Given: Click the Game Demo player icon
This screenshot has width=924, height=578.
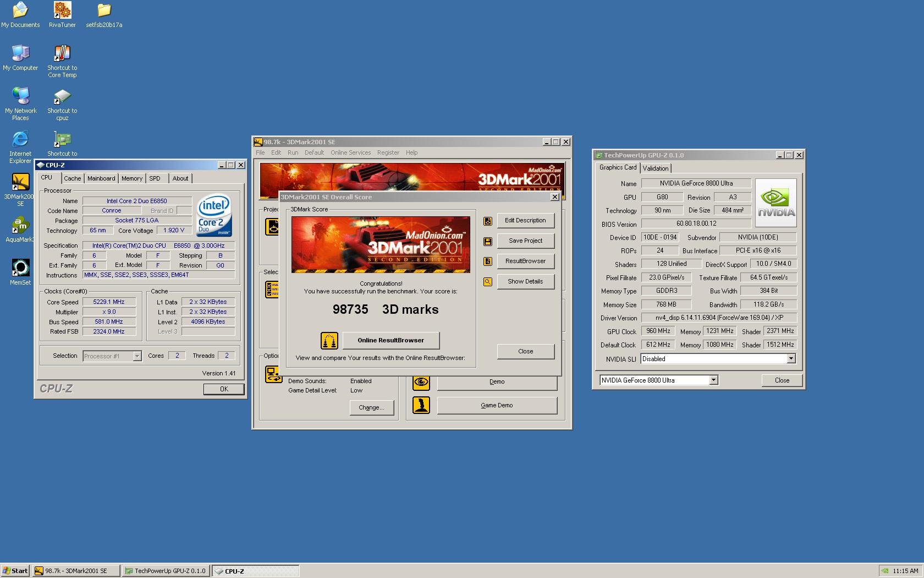Looking at the screenshot, I should (421, 405).
